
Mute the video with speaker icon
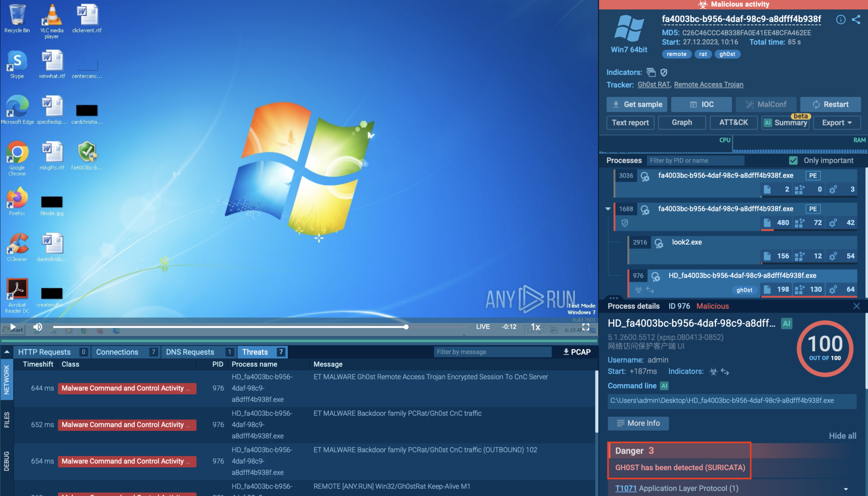point(38,327)
